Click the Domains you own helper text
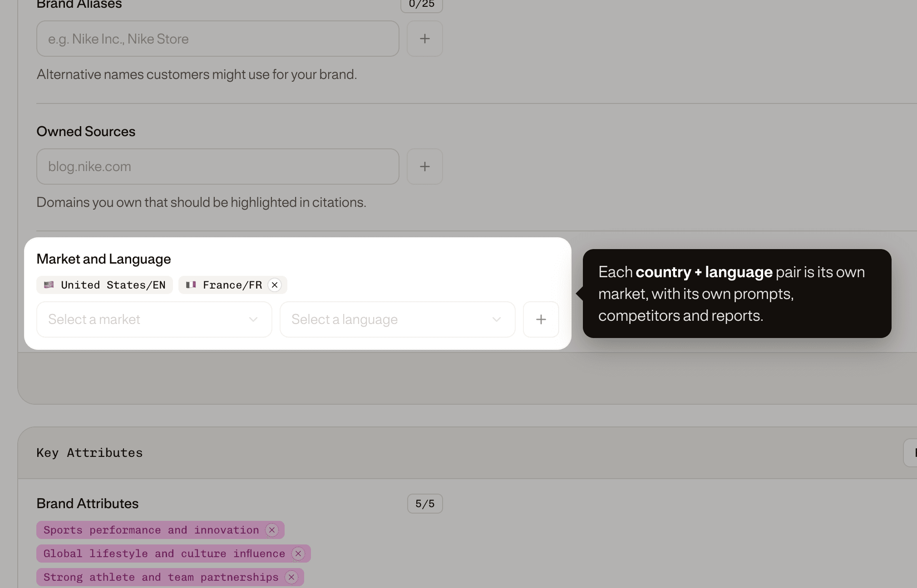The height and width of the screenshot is (588, 917). pos(201,202)
